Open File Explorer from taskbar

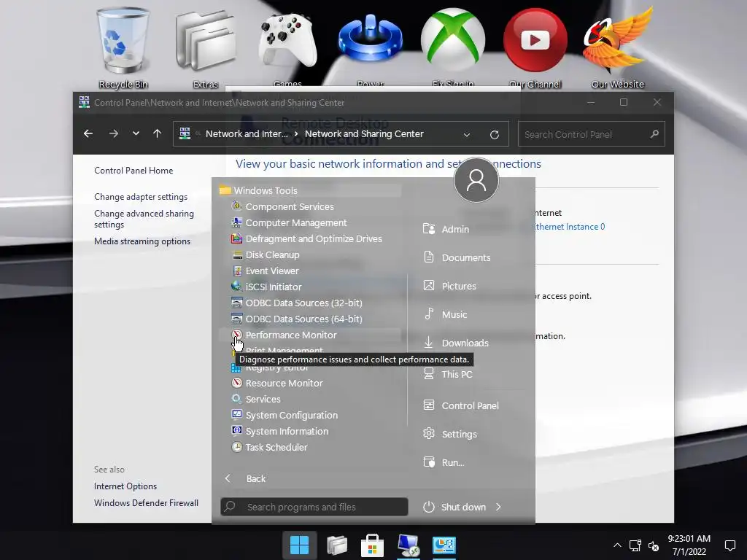pyautogui.click(x=337, y=545)
